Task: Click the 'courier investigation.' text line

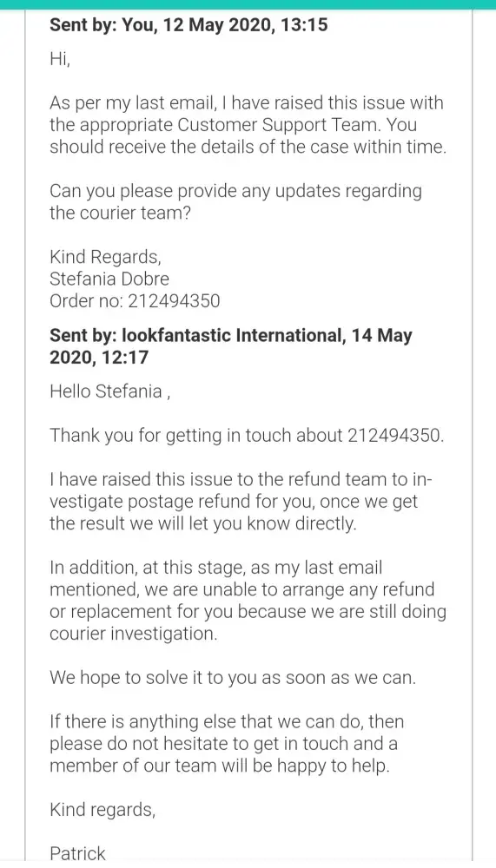Action: [x=133, y=634]
